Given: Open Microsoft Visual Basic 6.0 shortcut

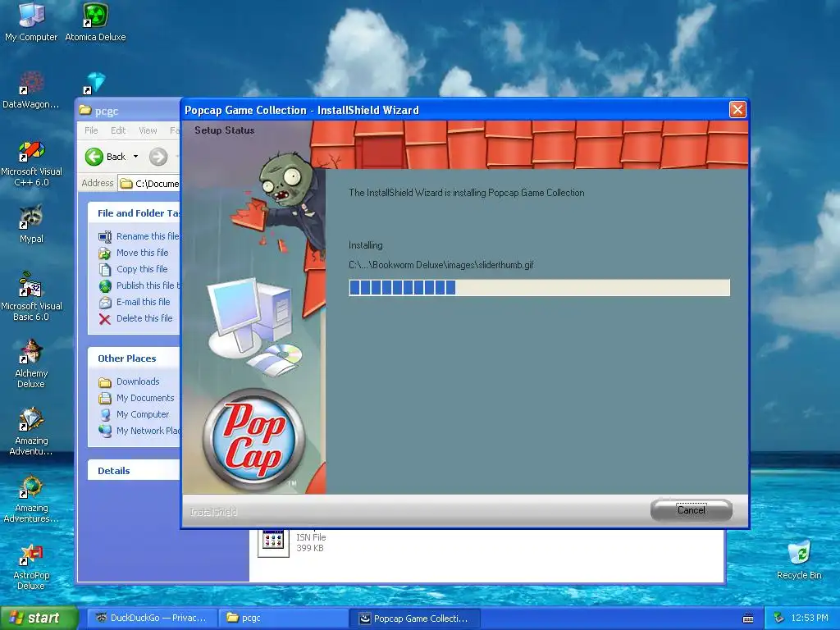Looking at the screenshot, I should pos(31,296).
